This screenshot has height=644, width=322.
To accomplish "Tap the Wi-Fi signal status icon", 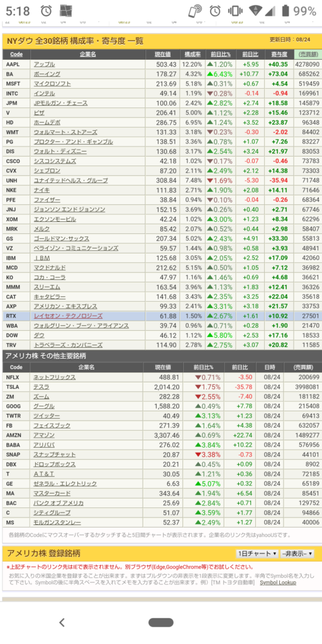I will (x=257, y=11).
